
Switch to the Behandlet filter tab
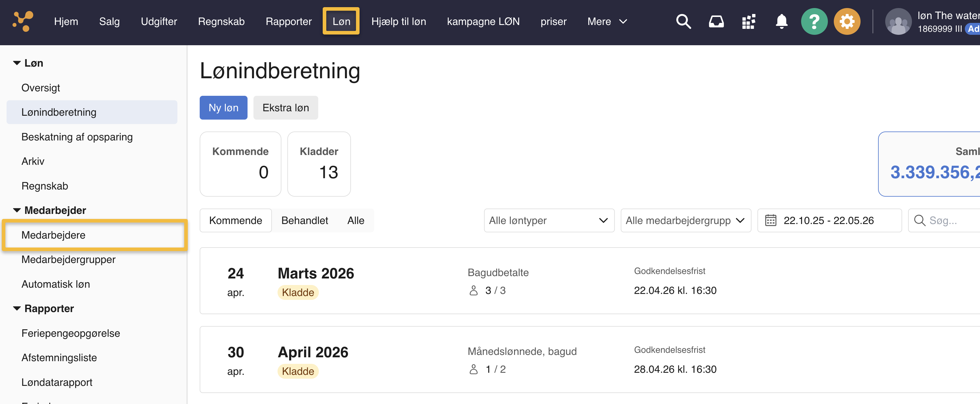(304, 220)
